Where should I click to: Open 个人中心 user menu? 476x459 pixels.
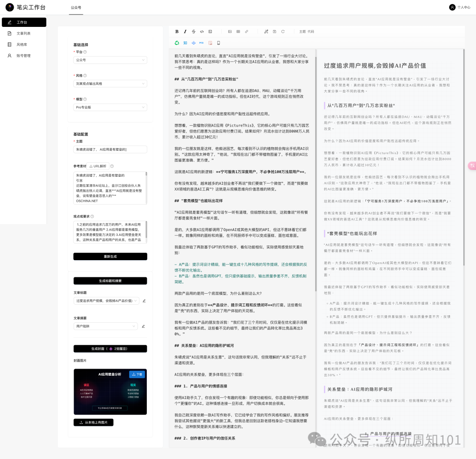(460, 7)
